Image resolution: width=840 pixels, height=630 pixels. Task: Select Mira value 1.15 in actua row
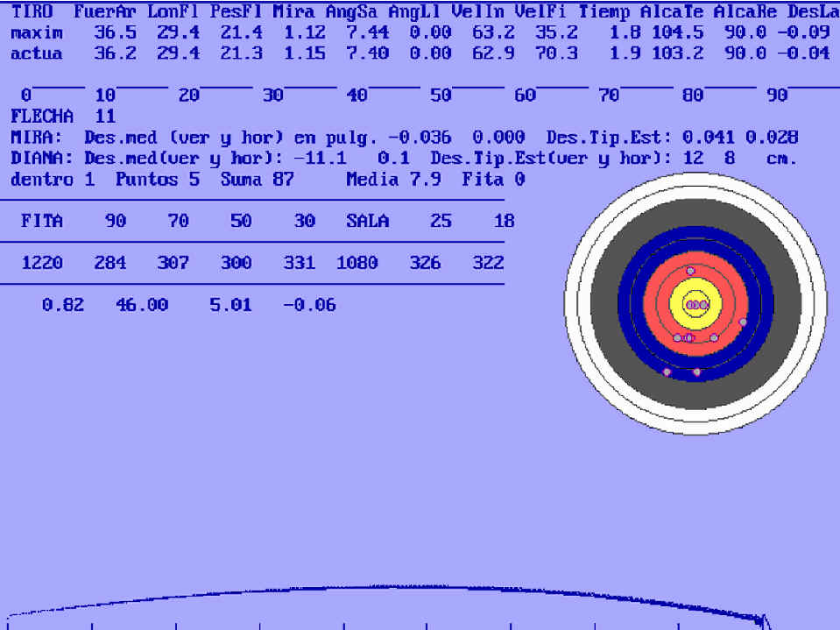click(x=304, y=53)
